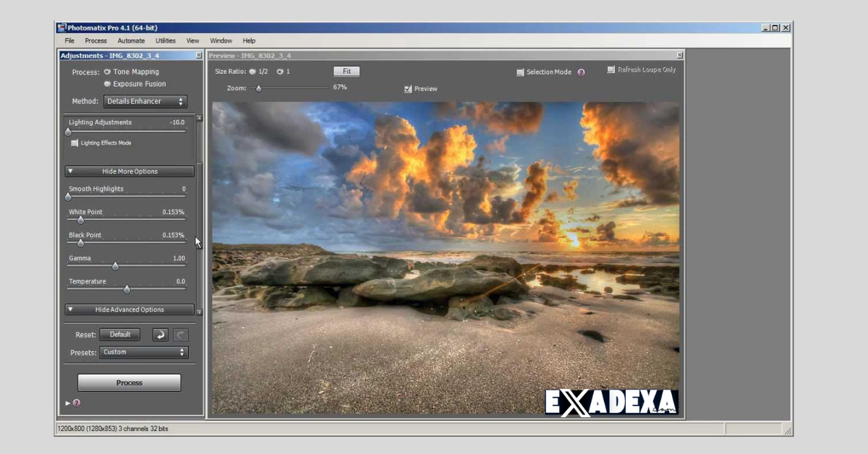Enable Lighting Effects Mode

[x=75, y=142]
